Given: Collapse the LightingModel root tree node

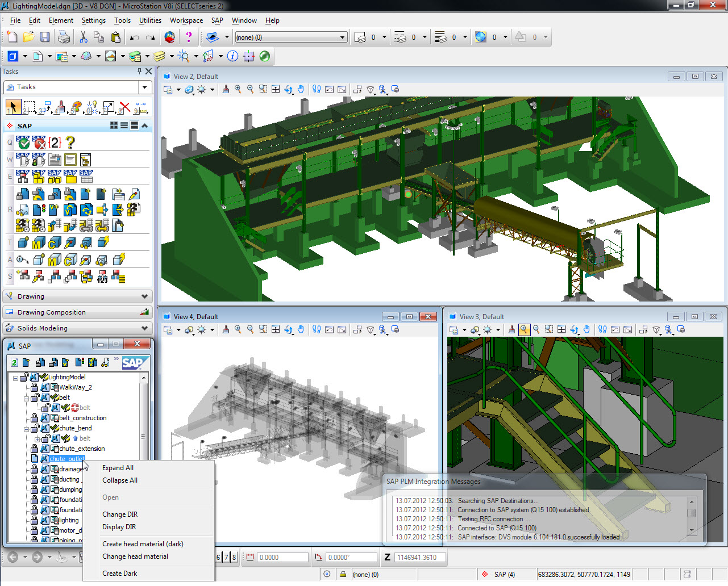Looking at the screenshot, I should [x=16, y=378].
